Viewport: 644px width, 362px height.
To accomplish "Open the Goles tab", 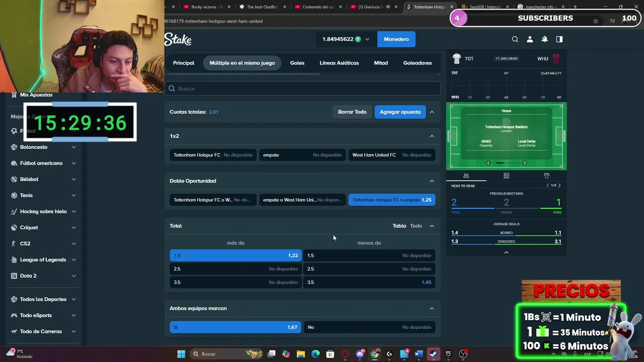I will pos(297,63).
